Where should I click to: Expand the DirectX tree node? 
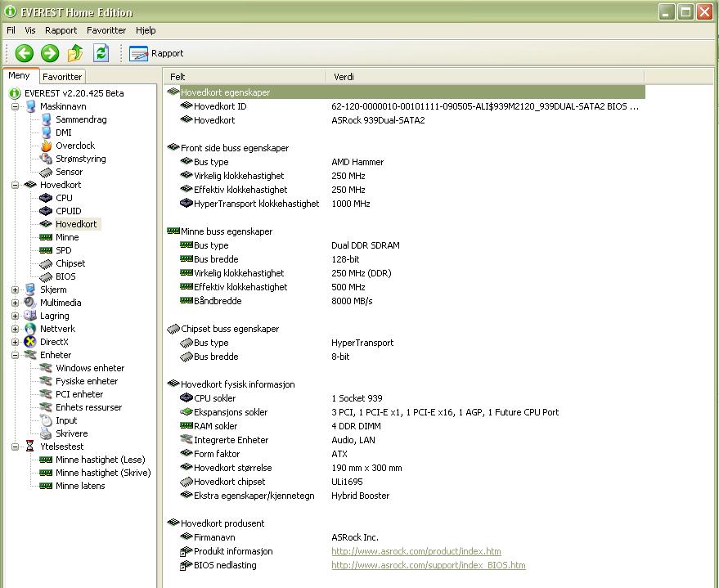click(15, 342)
